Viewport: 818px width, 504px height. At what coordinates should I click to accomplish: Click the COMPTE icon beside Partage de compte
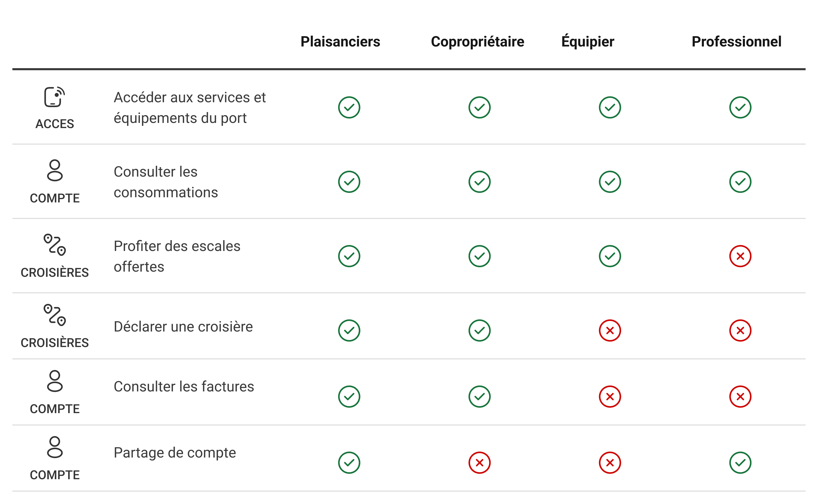(x=55, y=447)
